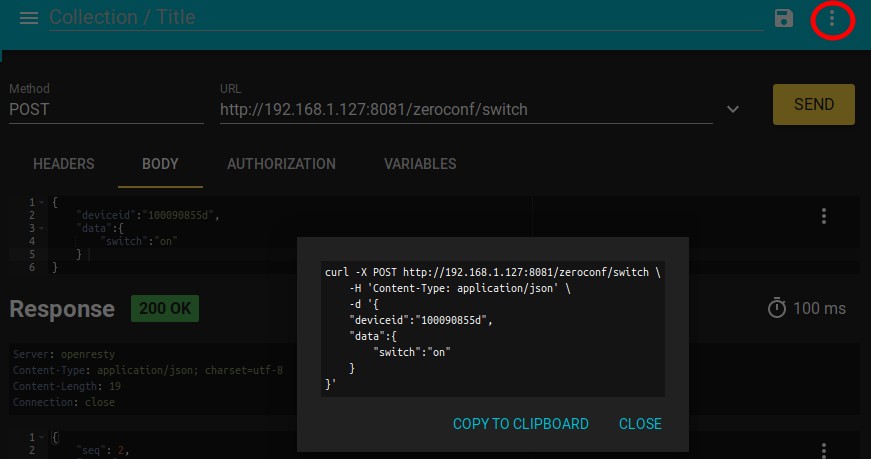Dismiss the curl dialog with CLOSE

pyautogui.click(x=640, y=424)
